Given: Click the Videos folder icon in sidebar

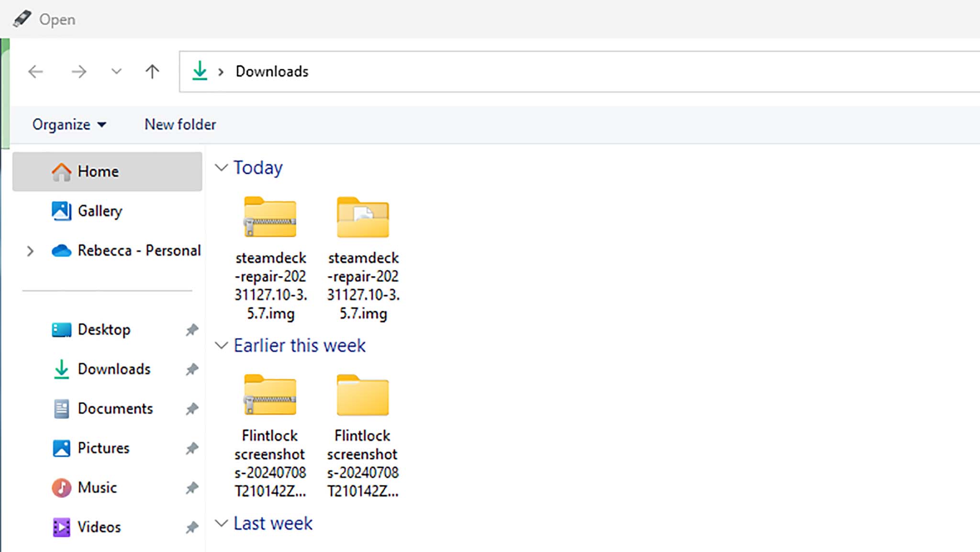Looking at the screenshot, I should coord(61,527).
